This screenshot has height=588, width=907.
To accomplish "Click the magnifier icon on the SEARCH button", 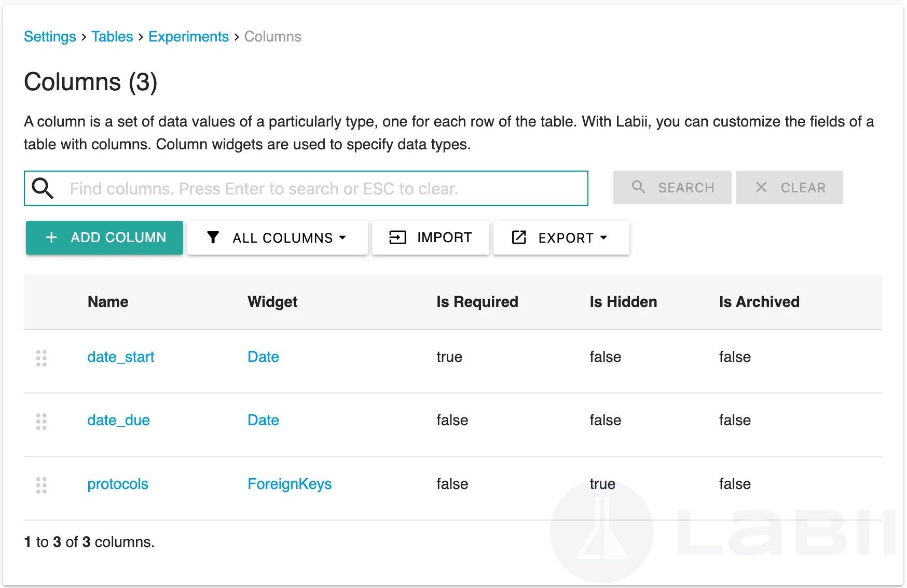I will [x=638, y=187].
